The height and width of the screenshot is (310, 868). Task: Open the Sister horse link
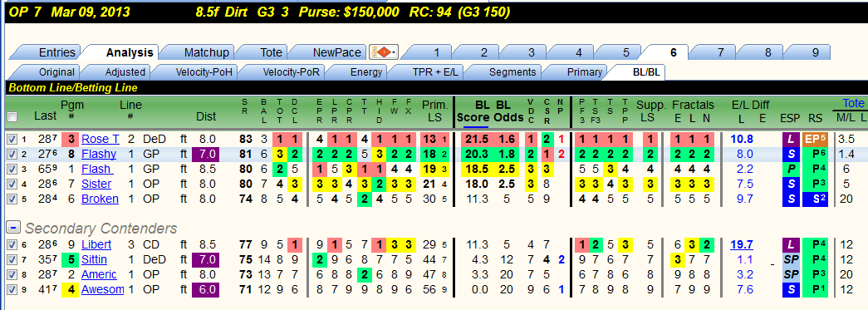96,184
